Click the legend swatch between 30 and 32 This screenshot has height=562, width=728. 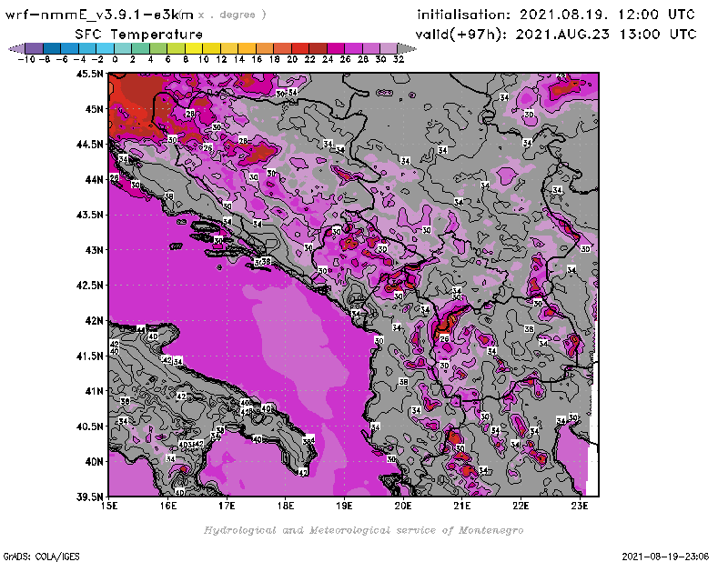(x=389, y=48)
